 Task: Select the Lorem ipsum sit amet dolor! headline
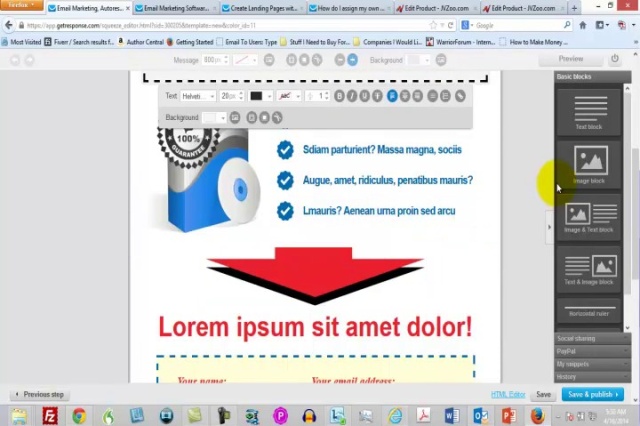315,327
